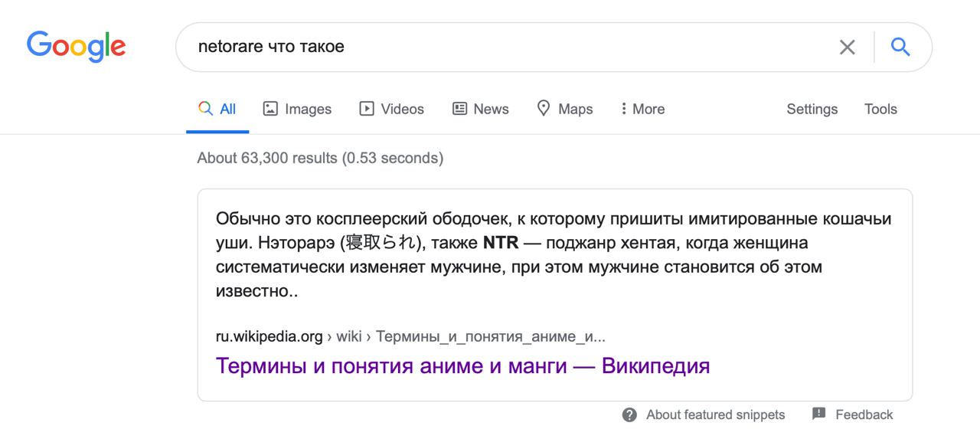
Task: Click the Google logo
Action: (76, 48)
